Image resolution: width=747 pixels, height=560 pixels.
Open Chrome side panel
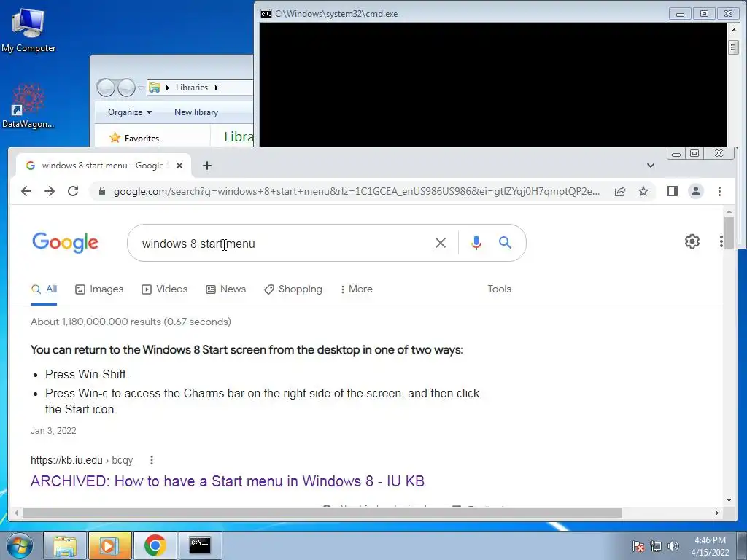672,192
